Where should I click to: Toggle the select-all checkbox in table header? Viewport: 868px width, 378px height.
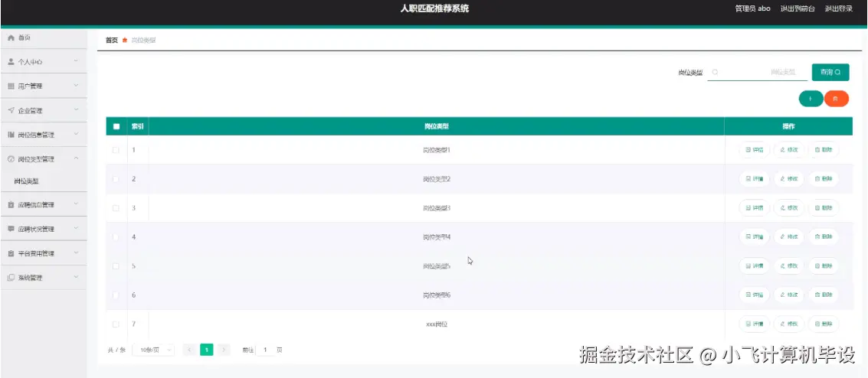[x=116, y=126]
